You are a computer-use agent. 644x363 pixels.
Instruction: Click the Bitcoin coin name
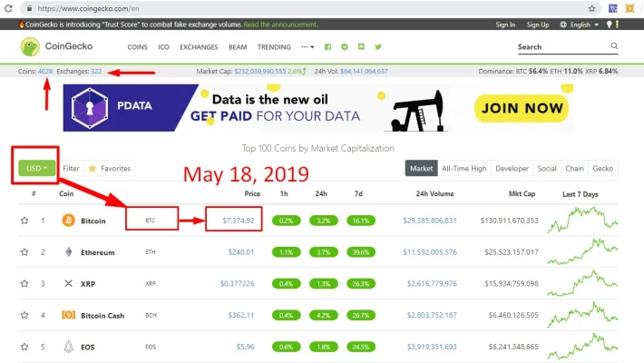(x=93, y=221)
